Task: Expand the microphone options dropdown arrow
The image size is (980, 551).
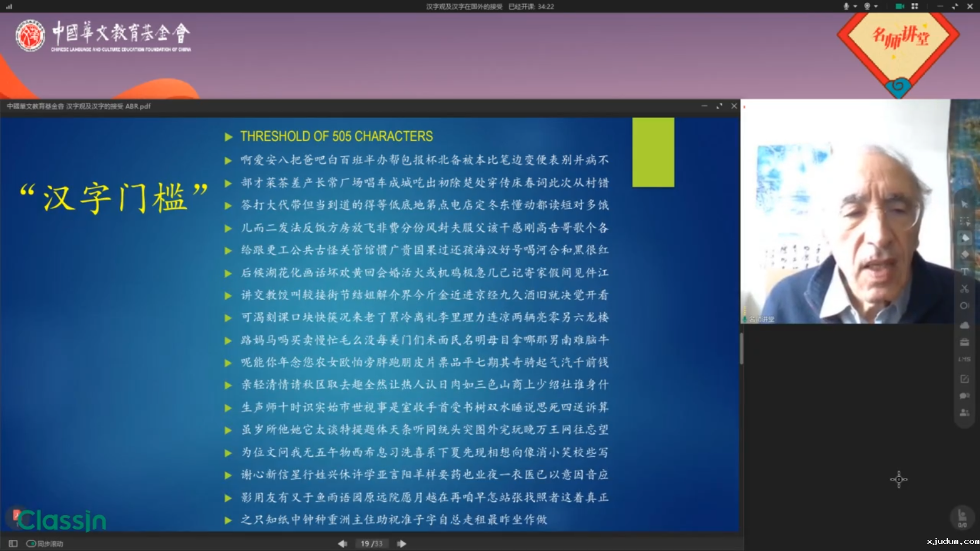Action: pyautogui.click(x=855, y=6)
